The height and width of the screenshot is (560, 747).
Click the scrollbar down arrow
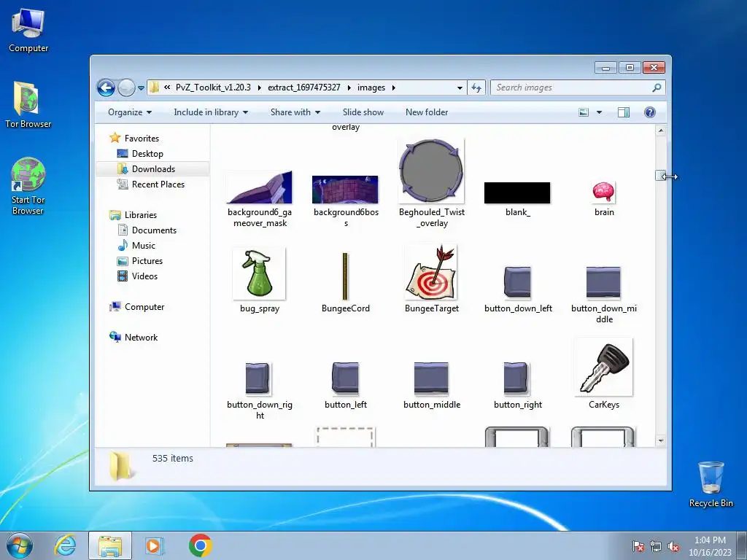point(661,441)
